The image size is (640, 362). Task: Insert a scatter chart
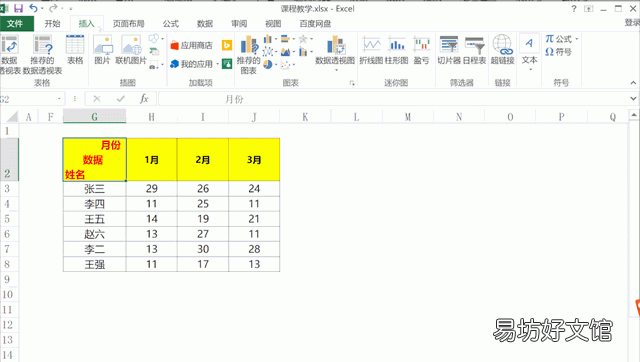(x=285, y=64)
